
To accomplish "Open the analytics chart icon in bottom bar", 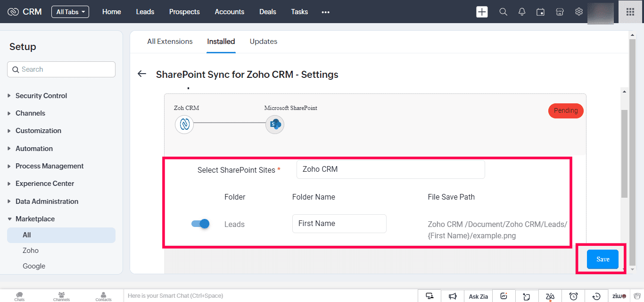I will [x=504, y=296].
